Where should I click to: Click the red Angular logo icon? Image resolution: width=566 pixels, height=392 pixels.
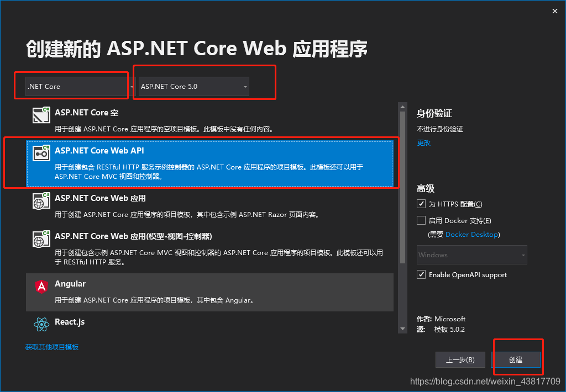tap(41, 287)
